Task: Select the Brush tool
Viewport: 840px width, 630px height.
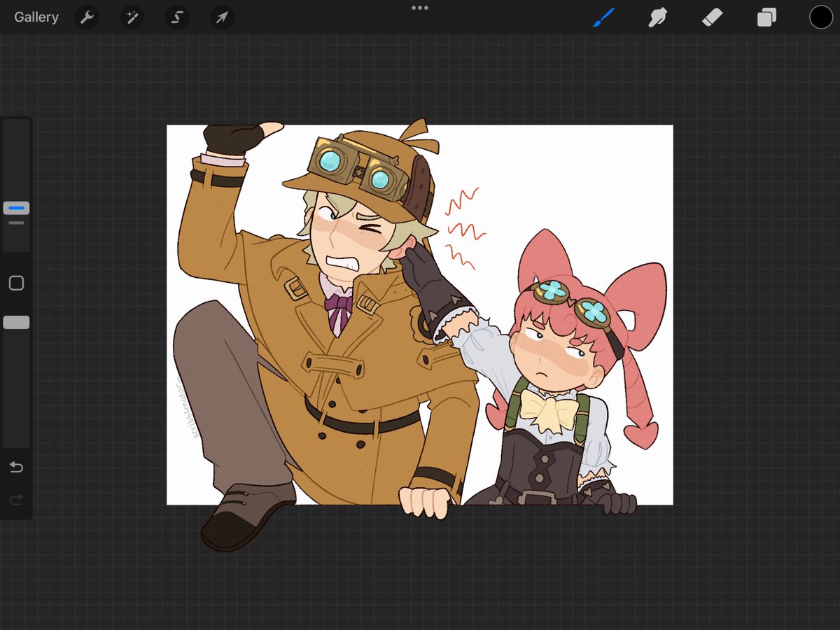Action: click(x=603, y=17)
